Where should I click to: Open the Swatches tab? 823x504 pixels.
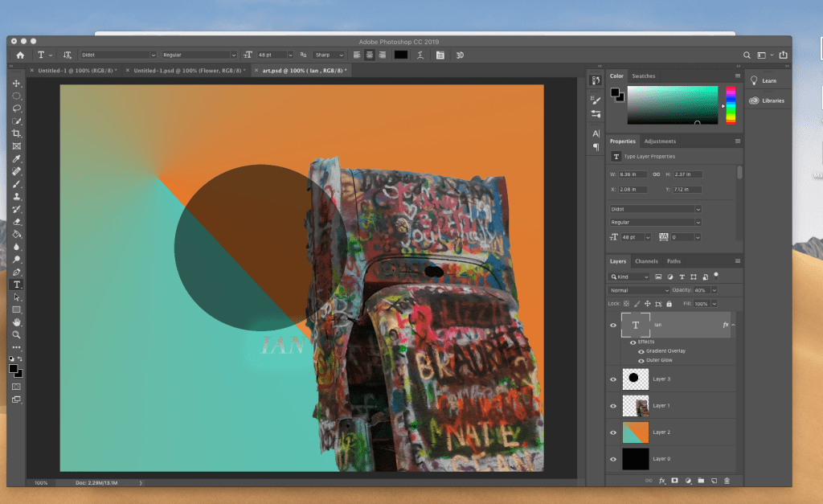[x=644, y=76]
